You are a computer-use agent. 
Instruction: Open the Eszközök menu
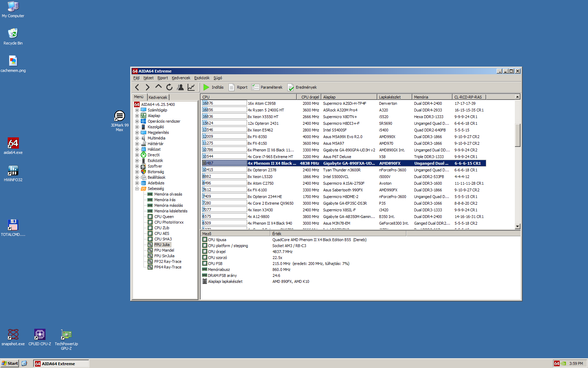(202, 78)
